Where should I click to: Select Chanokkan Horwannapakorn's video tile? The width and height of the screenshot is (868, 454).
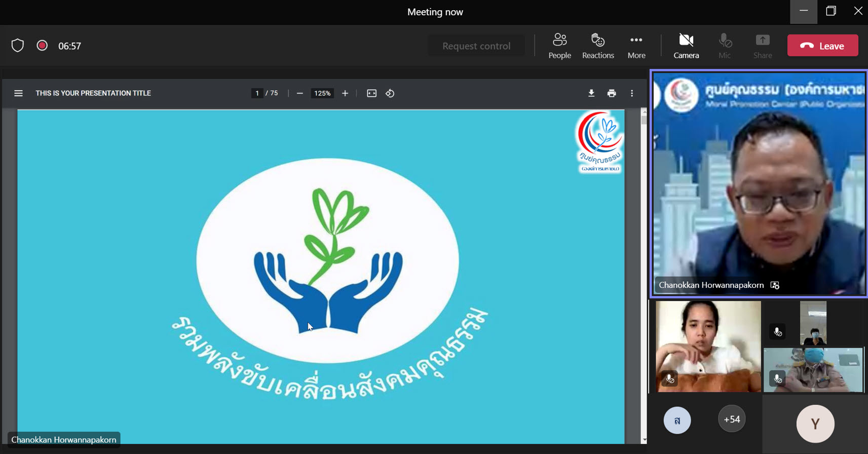(759, 183)
